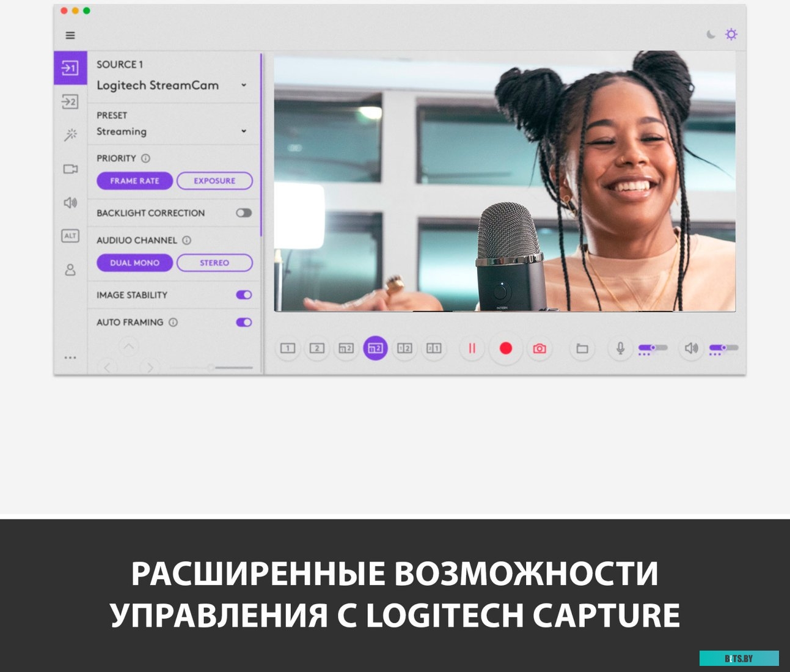The width and height of the screenshot is (790, 672).
Task: Click the speaker volume slider
Action: (x=723, y=348)
